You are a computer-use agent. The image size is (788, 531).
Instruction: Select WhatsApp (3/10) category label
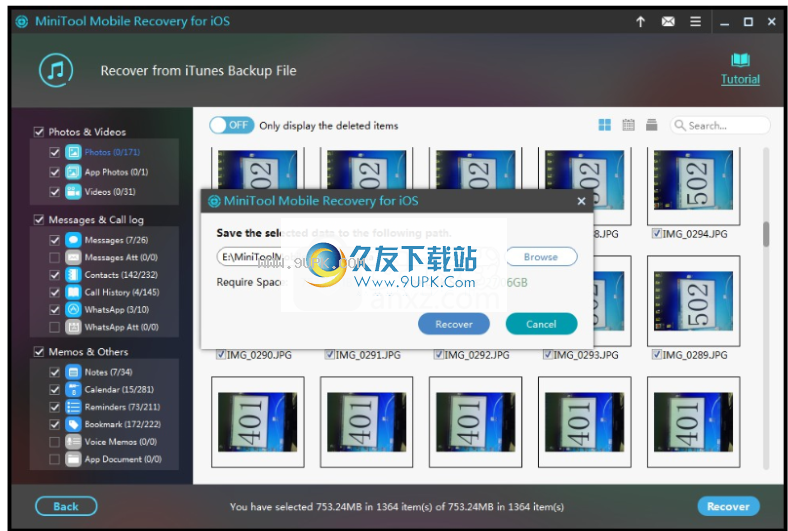[117, 309]
